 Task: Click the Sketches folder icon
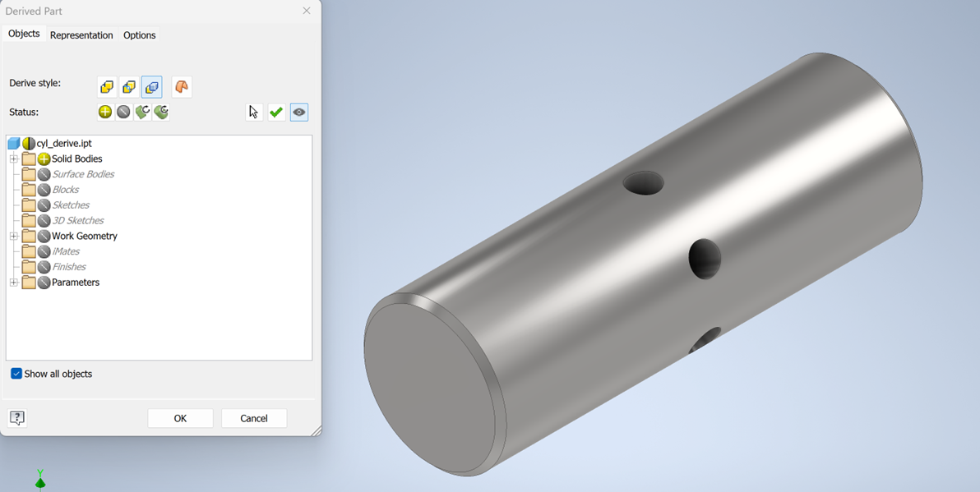pos(29,205)
